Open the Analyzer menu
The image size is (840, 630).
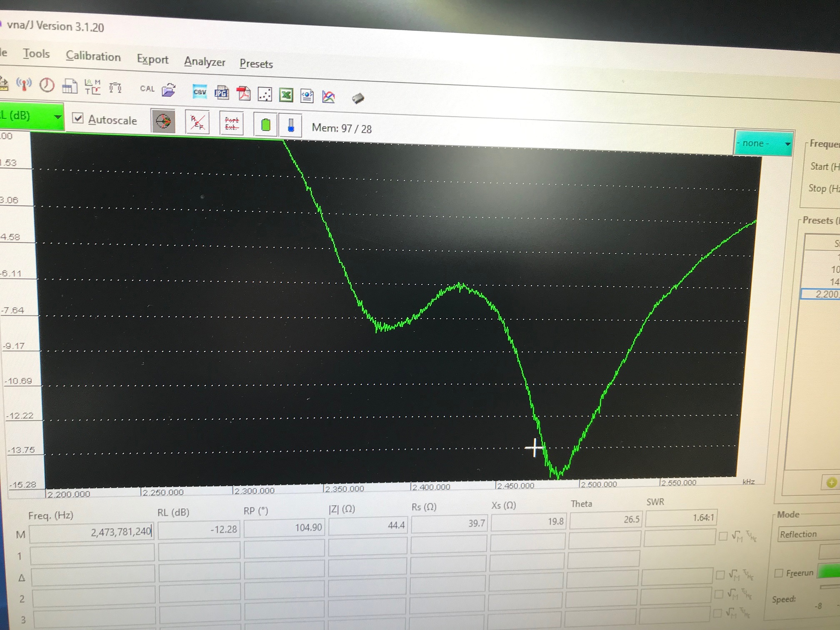(205, 62)
